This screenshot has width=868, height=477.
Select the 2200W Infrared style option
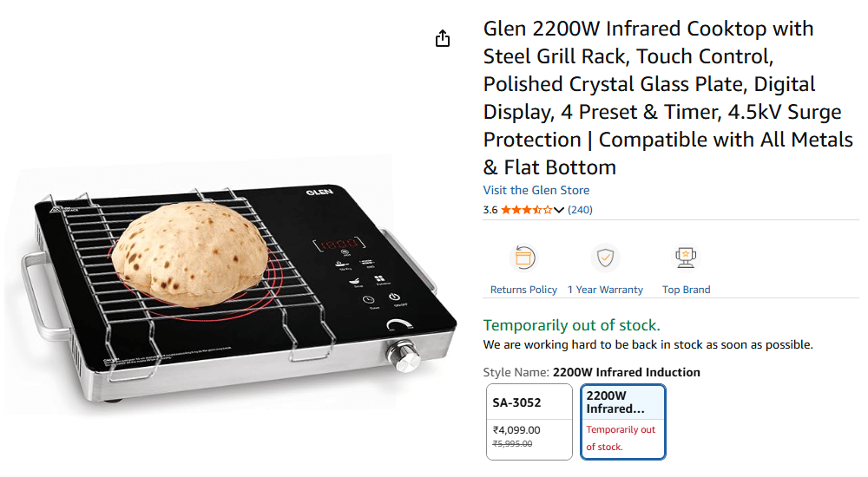pos(622,402)
